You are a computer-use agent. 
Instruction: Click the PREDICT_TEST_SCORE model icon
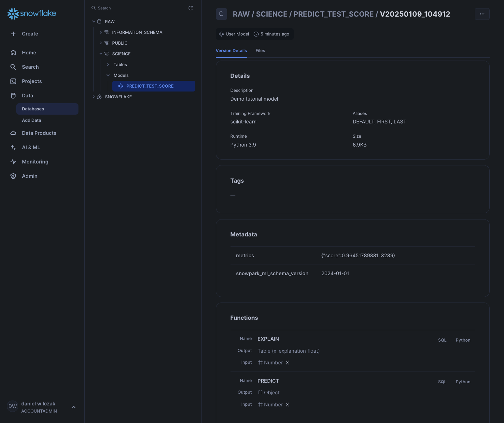[x=121, y=86]
